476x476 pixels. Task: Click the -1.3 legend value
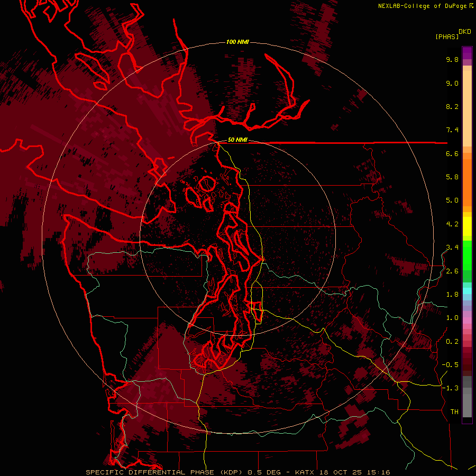click(450, 389)
